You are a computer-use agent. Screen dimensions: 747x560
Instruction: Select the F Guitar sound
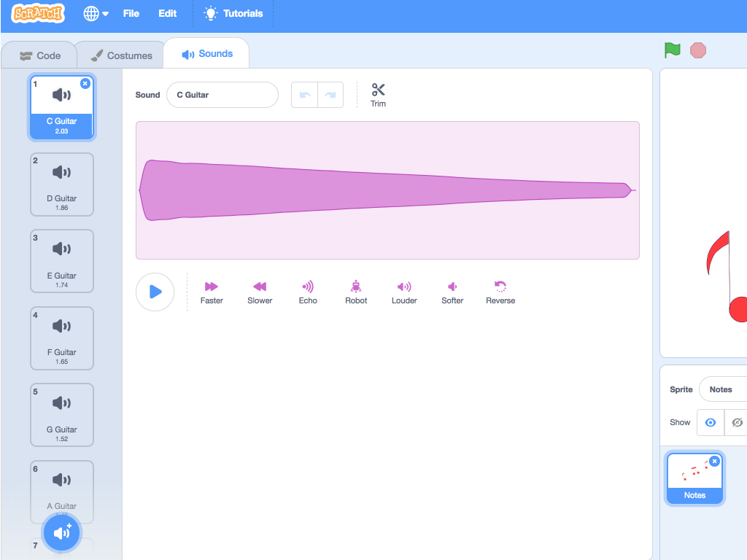click(x=61, y=338)
